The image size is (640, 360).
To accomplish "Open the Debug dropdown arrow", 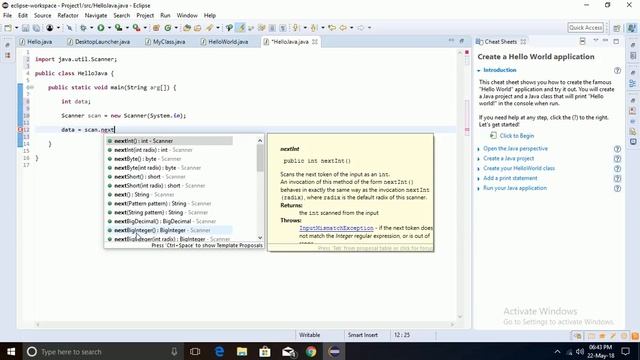I will [92, 28].
